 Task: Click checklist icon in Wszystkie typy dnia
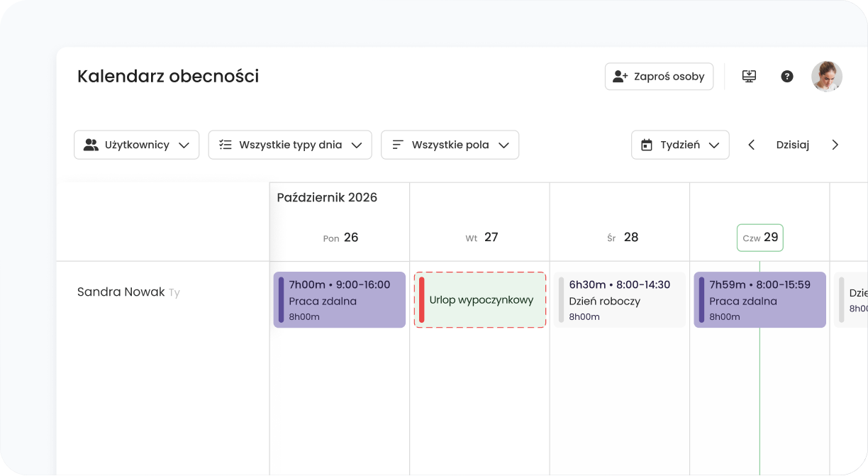point(226,145)
